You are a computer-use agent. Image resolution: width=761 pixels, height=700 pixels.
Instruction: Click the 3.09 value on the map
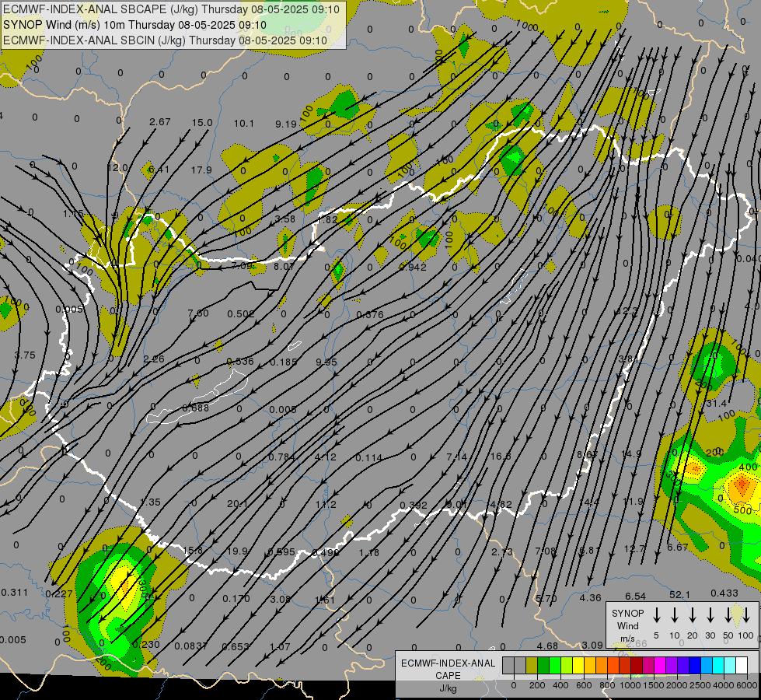coord(592,645)
